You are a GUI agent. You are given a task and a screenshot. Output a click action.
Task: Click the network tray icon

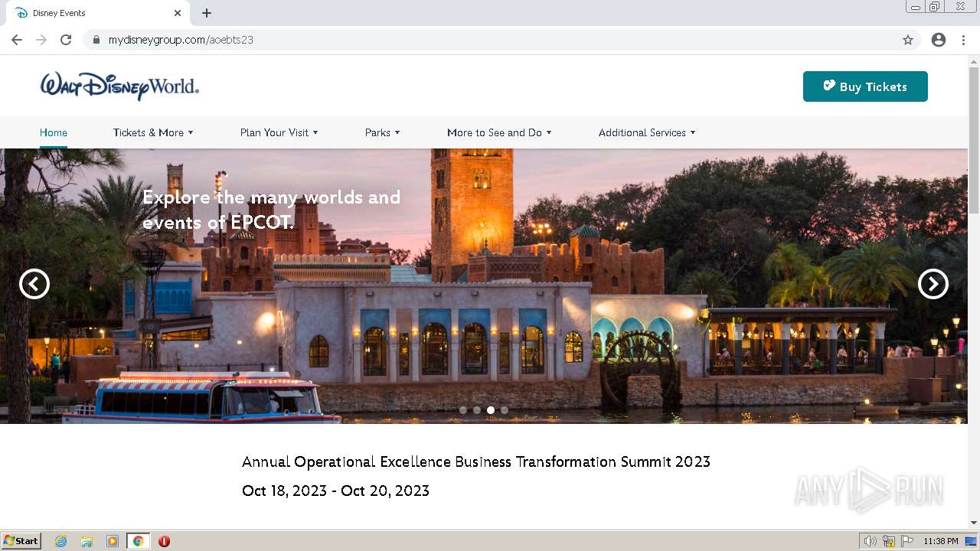889,541
